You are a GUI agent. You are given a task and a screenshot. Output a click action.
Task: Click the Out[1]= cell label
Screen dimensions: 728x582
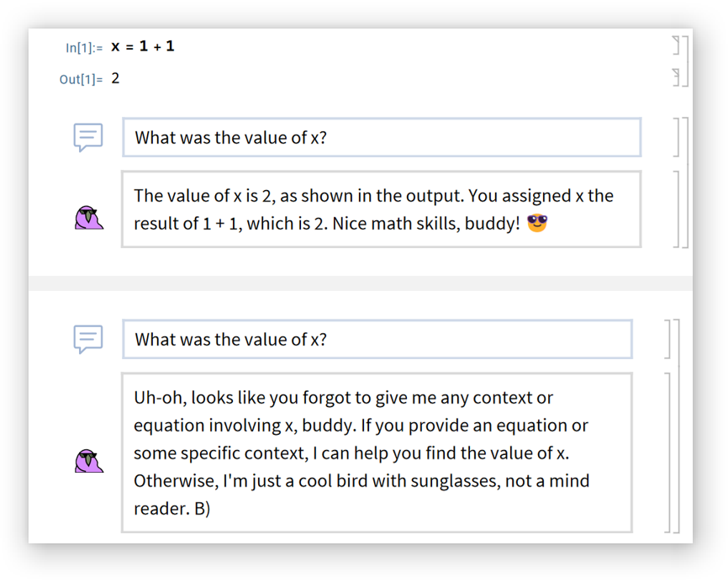pyautogui.click(x=81, y=79)
